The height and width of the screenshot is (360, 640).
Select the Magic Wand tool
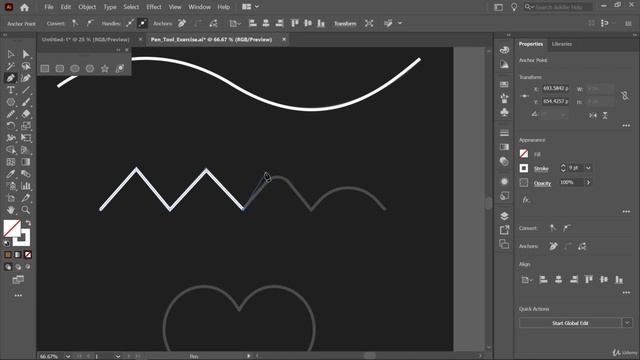[11, 66]
